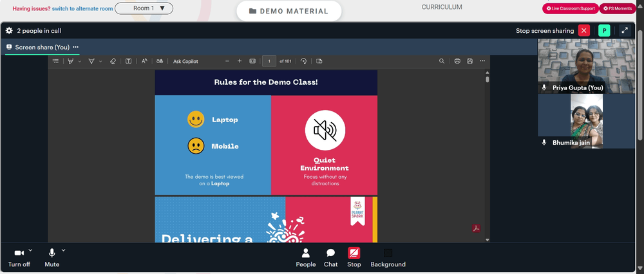Open call settings gear icon
The height and width of the screenshot is (274, 644).
click(9, 31)
